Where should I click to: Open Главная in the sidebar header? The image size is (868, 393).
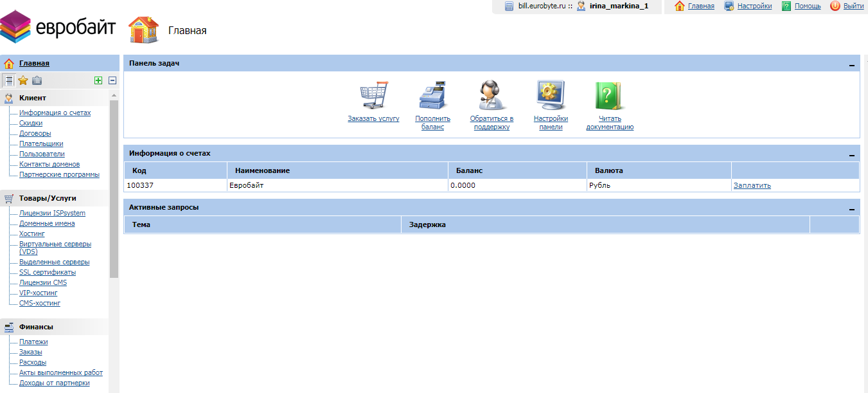pos(34,63)
